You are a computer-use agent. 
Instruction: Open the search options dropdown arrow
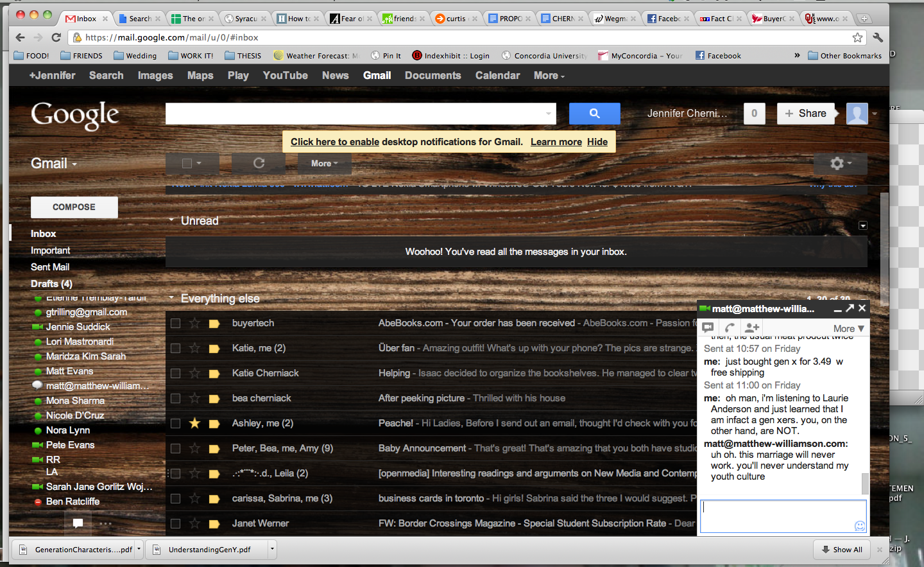pyautogui.click(x=549, y=114)
